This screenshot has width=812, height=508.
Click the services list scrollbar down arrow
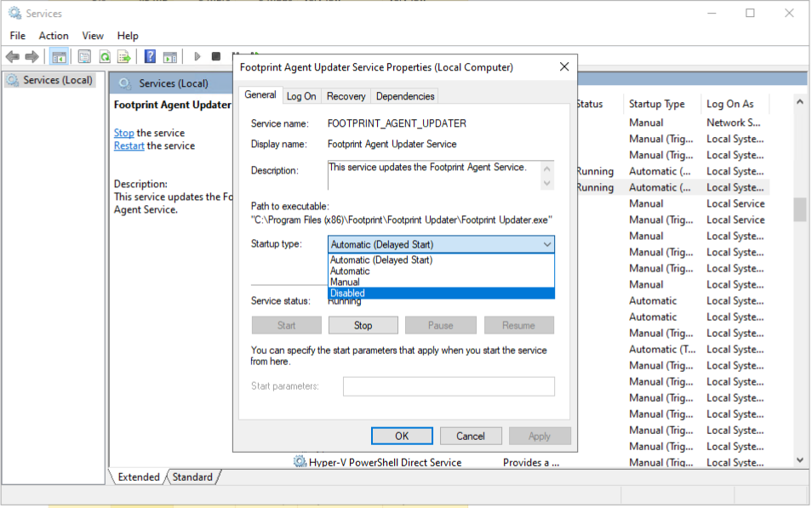coord(799,459)
